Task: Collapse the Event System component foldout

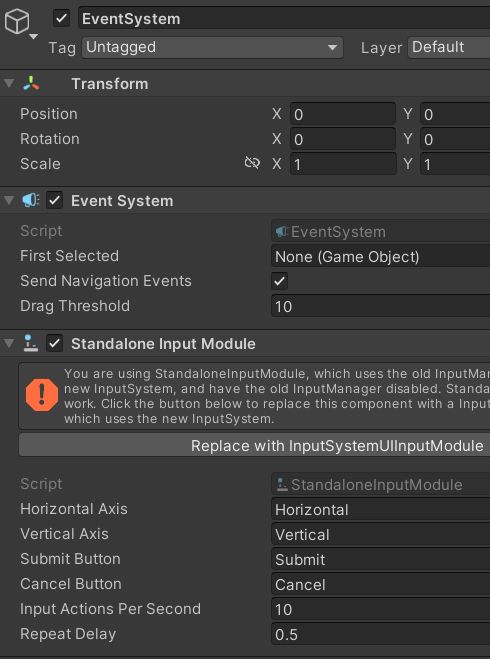Action: [8, 200]
